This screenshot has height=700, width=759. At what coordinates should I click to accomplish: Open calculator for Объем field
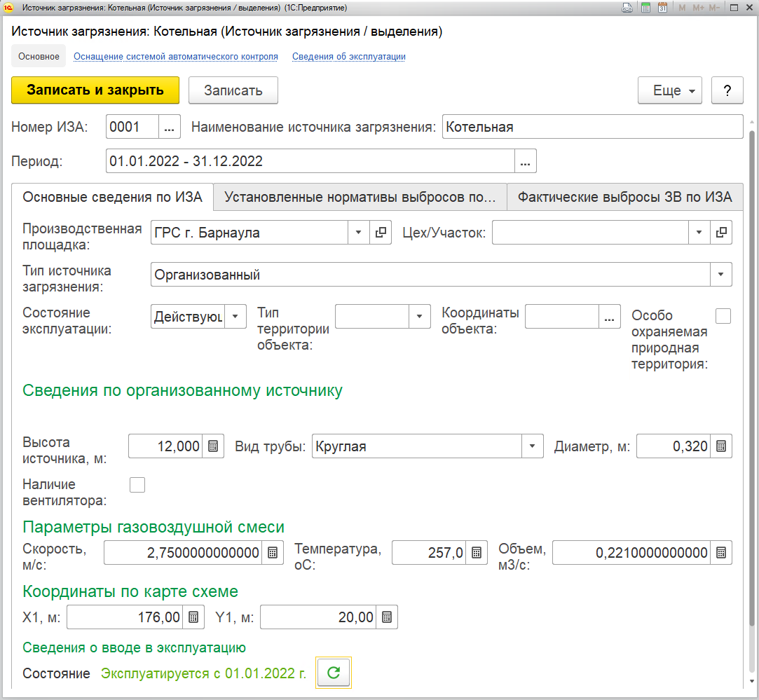pos(720,552)
